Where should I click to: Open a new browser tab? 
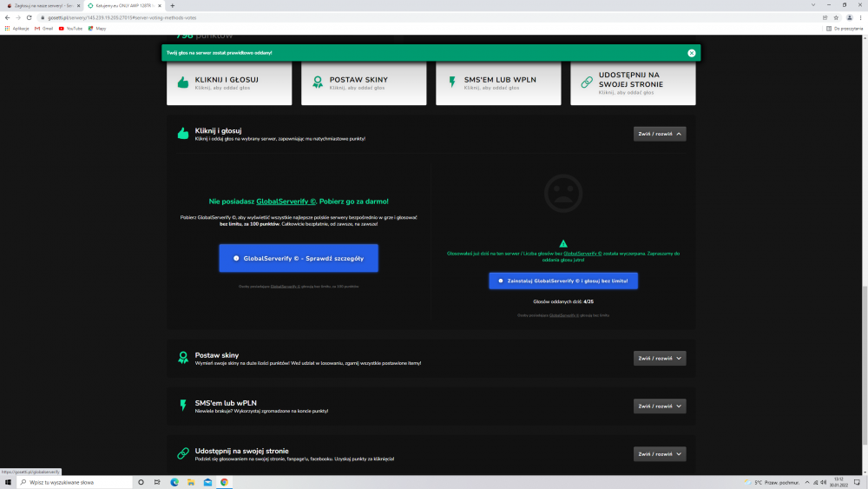point(172,5)
